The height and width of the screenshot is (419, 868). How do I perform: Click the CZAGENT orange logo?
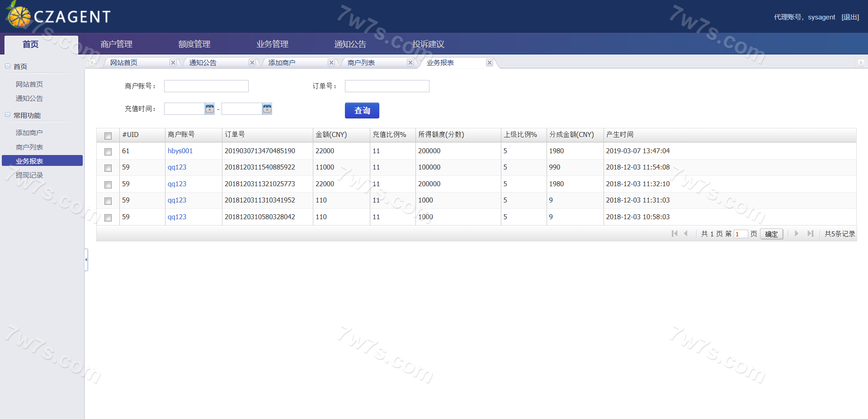[19, 16]
